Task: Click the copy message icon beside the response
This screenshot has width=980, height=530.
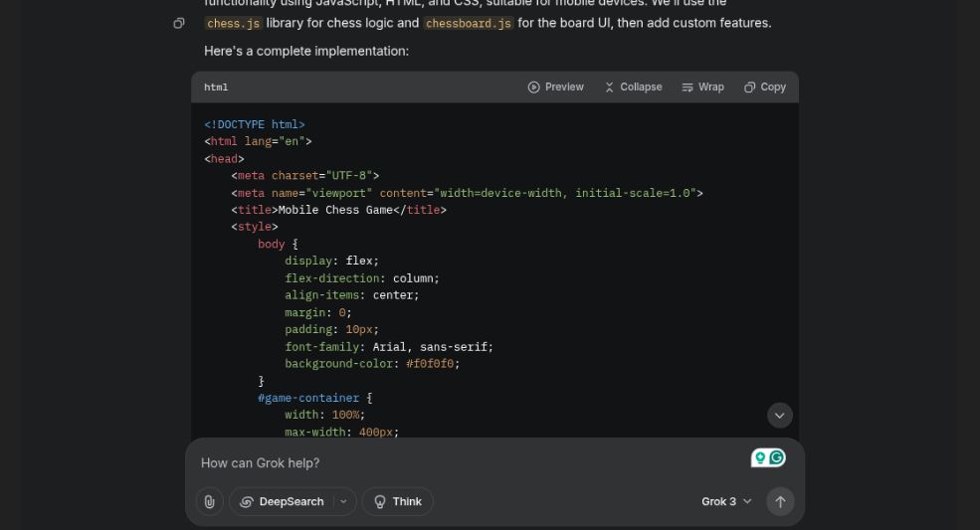Action: pos(179,23)
